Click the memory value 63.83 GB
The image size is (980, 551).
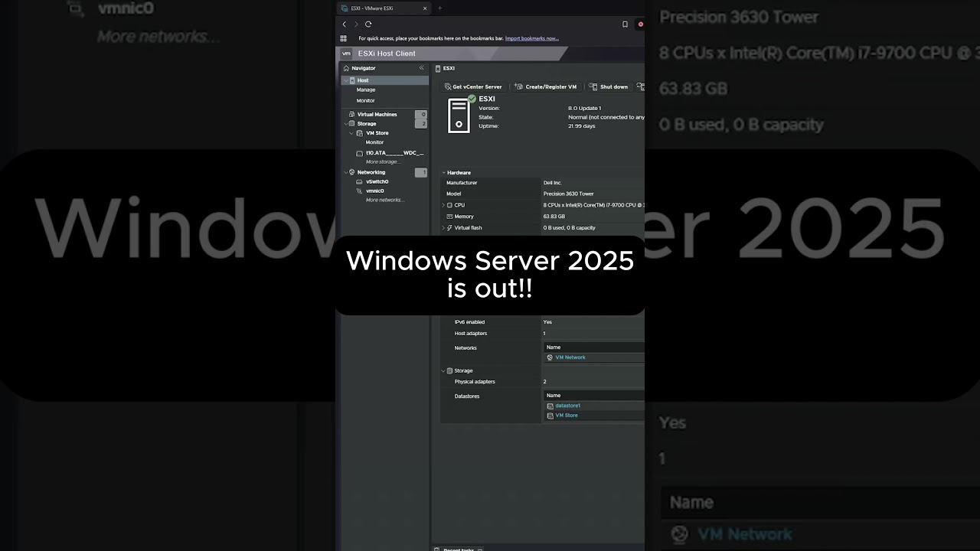[554, 217]
